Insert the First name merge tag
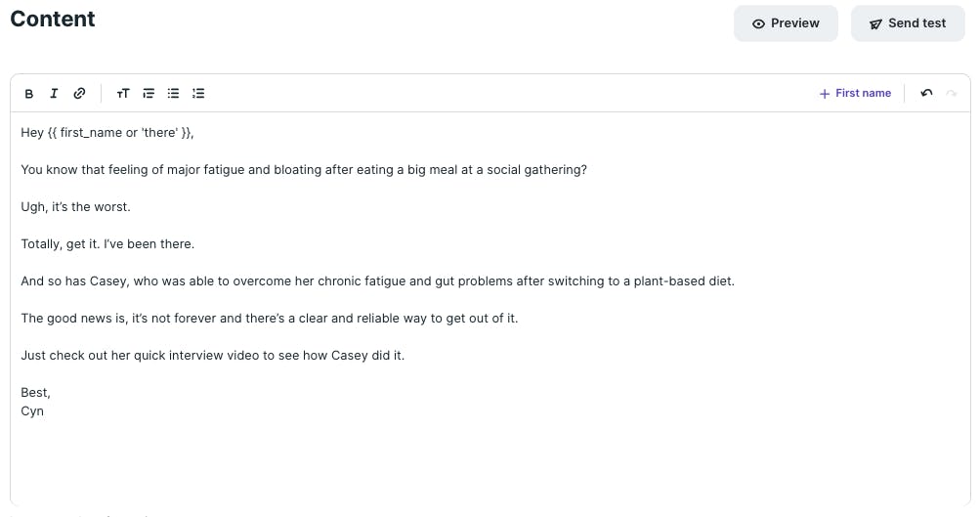 855,93
